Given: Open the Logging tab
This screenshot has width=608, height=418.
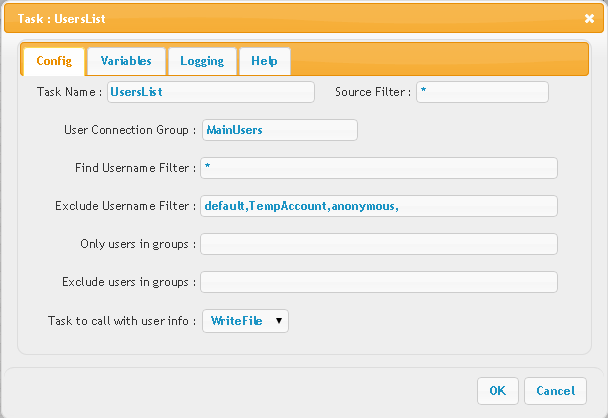Looking at the screenshot, I should pos(202,61).
